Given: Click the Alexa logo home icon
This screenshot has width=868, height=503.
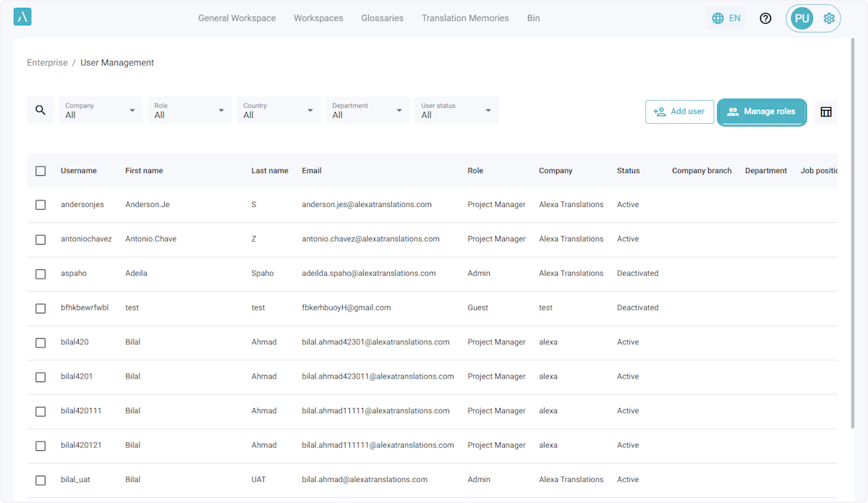Looking at the screenshot, I should tap(22, 17).
